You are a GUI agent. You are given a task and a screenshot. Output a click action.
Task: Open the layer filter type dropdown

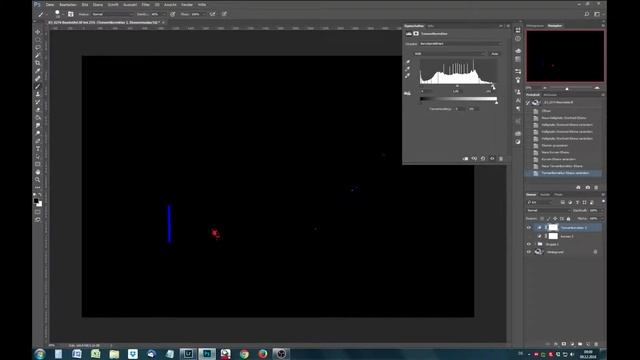coord(540,202)
